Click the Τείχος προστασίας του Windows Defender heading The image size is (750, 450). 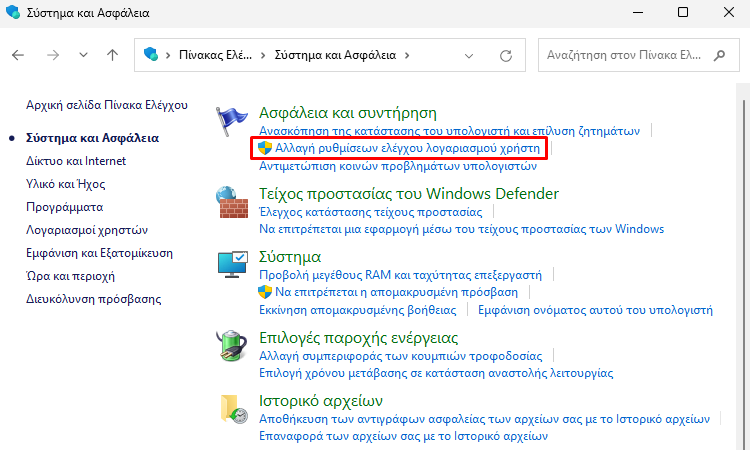(x=408, y=194)
